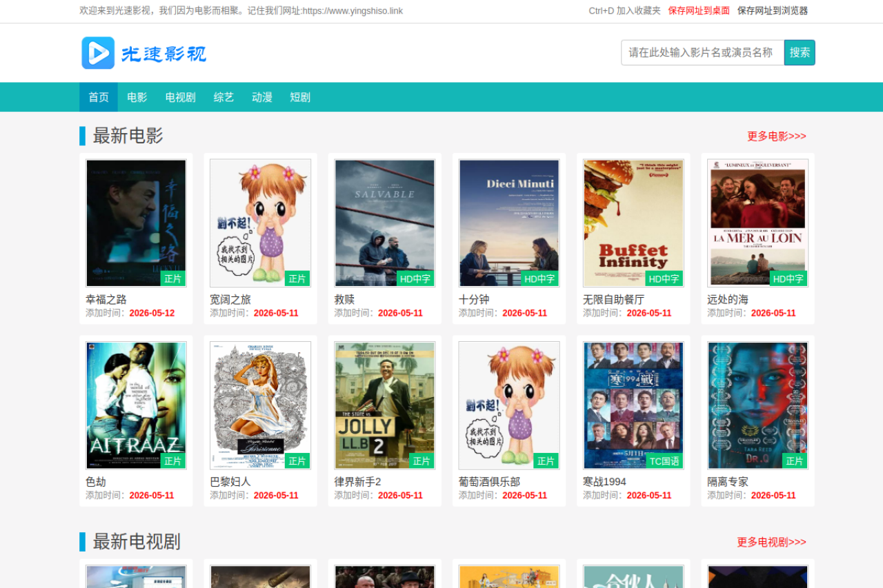Click the 光速影视 site logo

pyautogui.click(x=143, y=53)
